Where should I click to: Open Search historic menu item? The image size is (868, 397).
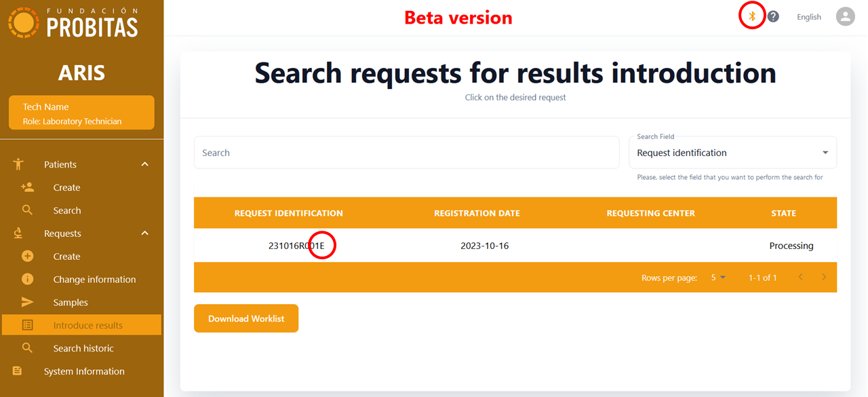tap(81, 348)
